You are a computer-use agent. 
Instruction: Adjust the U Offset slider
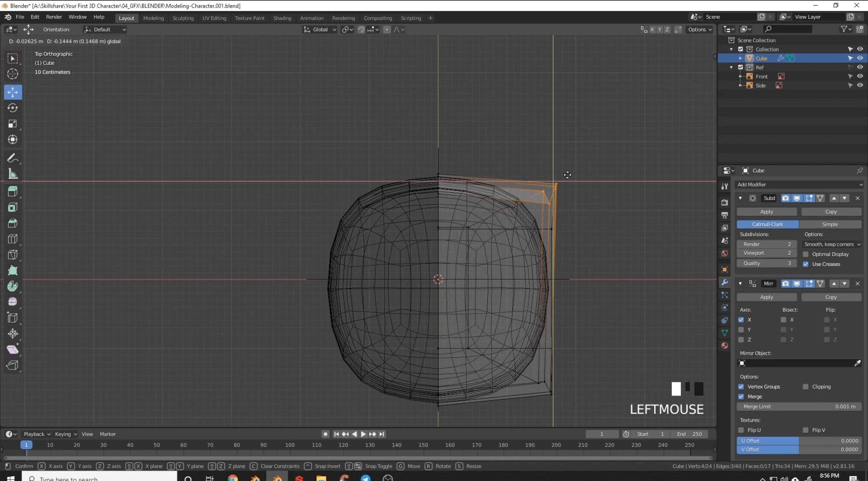[799, 441]
